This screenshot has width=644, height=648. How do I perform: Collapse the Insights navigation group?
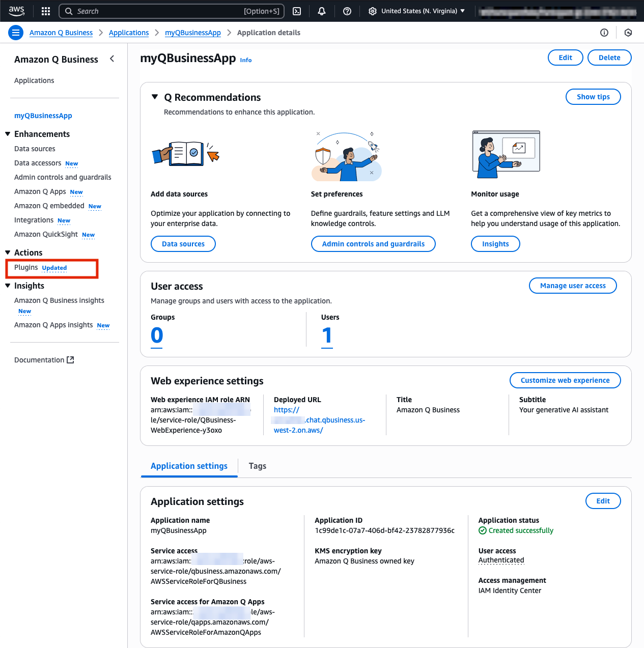click(8, 286)
